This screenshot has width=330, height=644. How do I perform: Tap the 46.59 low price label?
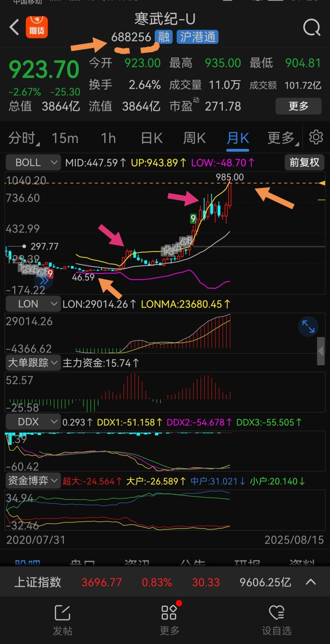point(83,277)
